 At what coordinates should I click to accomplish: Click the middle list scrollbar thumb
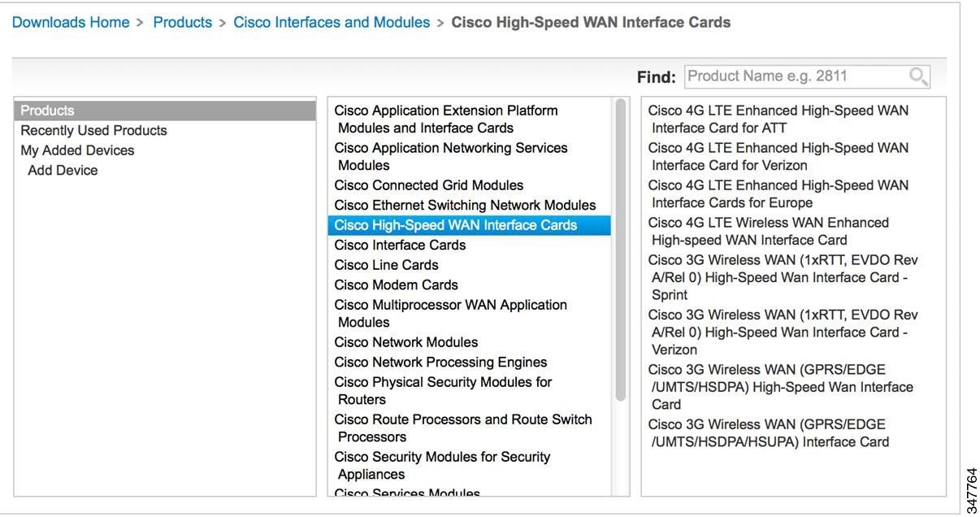(621, 250)
